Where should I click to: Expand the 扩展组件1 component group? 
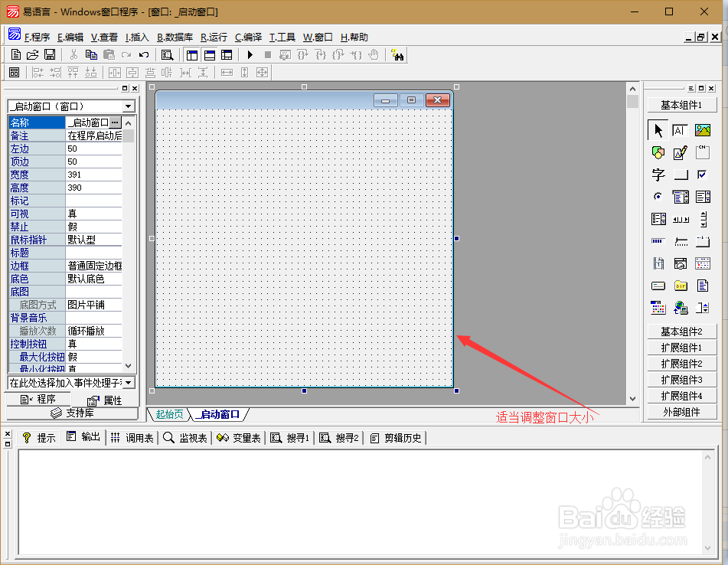(681, 348)
